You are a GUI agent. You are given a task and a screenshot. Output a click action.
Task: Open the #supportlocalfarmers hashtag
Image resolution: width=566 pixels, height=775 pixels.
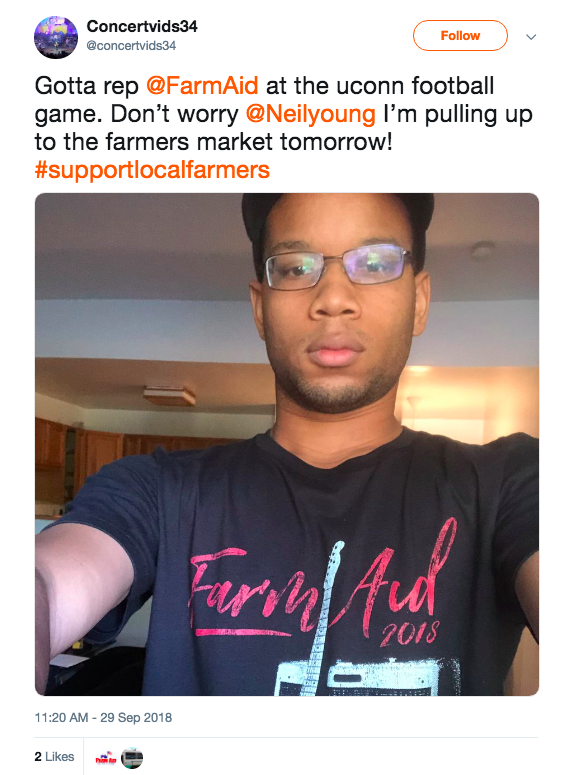(x=152, y=170)
